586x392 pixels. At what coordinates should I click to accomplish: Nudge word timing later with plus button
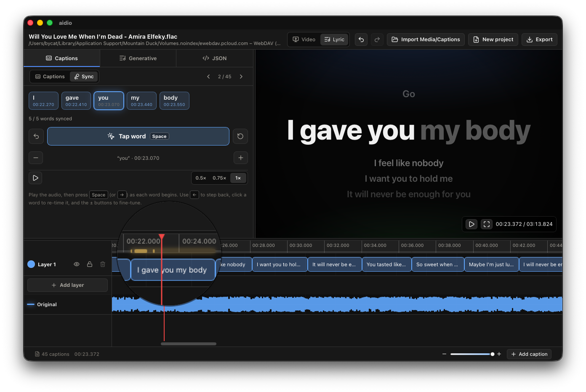click(241, 158)
